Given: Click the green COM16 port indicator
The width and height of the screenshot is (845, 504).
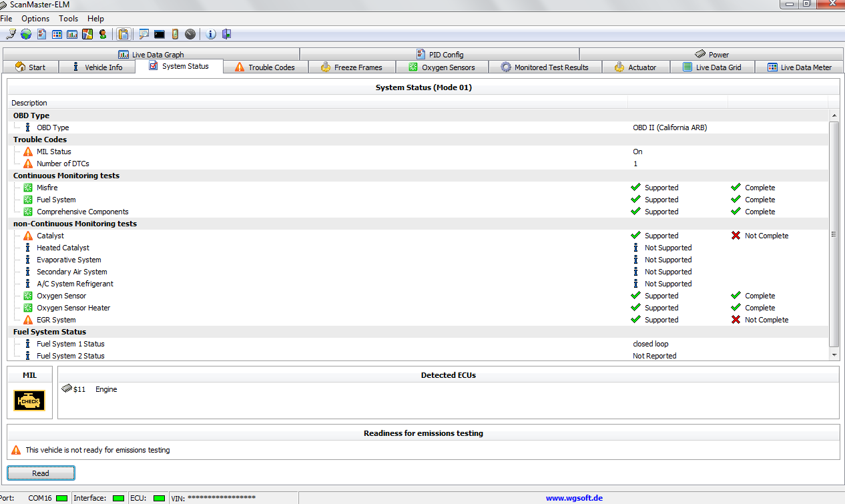Looking at the screenshot, I should point(61,498).
